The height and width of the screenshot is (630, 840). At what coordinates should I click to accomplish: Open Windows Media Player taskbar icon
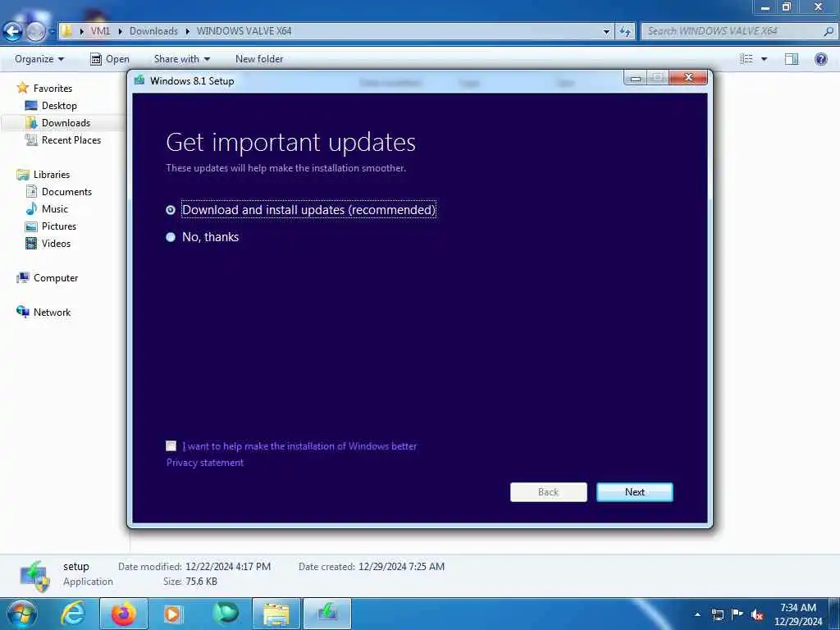click(172, 614)
